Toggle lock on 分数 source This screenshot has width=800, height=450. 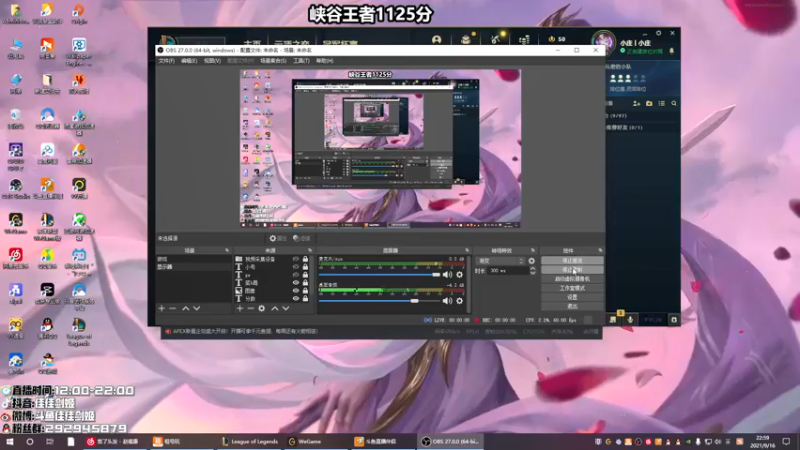point(305,298)
